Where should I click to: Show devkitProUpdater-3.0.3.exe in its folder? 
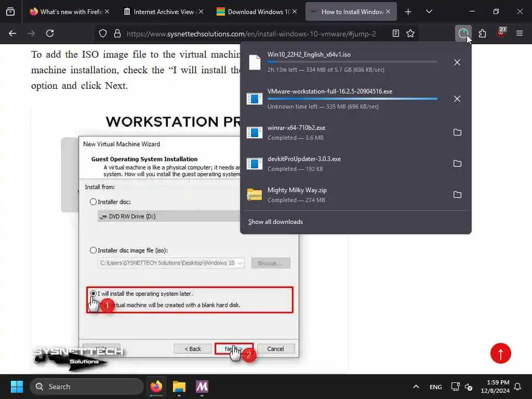457,164
